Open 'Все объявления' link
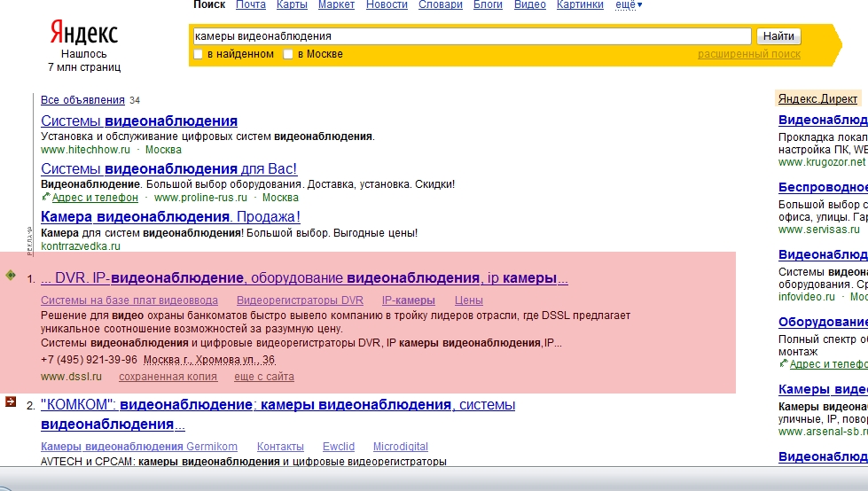This screenshot has width=868, height=491. [x=82, y=100]
